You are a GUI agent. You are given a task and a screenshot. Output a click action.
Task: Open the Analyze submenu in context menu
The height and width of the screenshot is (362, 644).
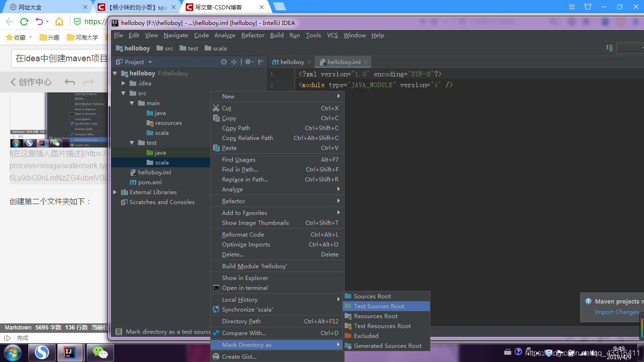(x=277, y=189)
